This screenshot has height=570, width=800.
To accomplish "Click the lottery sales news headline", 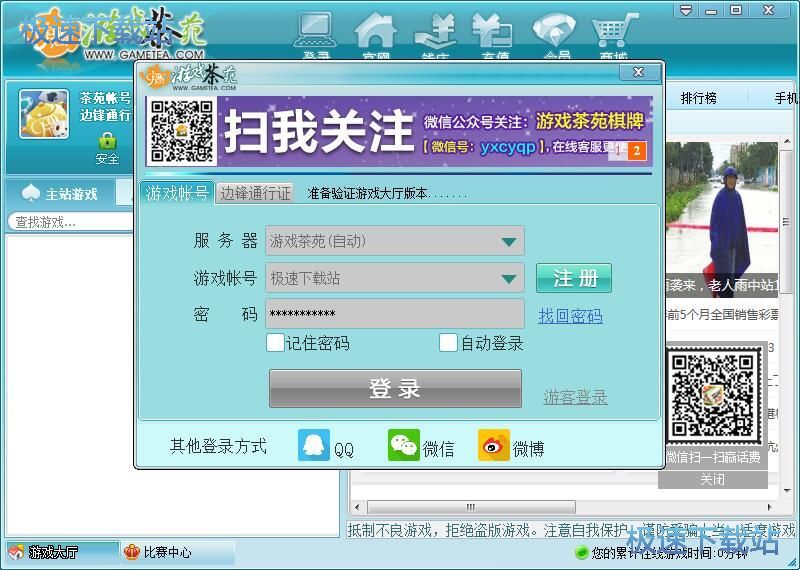I will 721,314.
